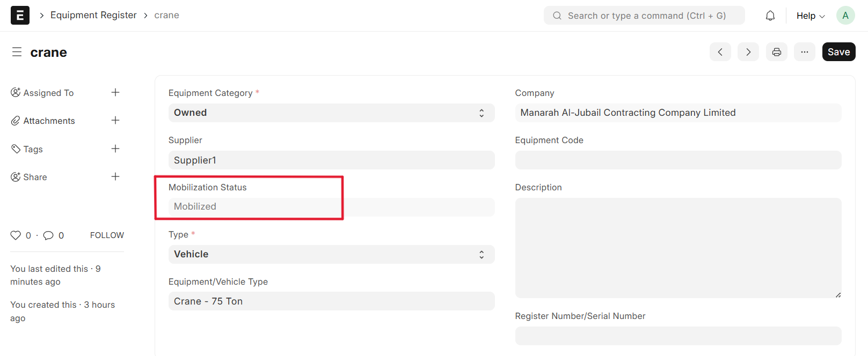This screenshot has height=356, width=868.
Task: Open the three-dots more options menu
Action: (804, 52)
